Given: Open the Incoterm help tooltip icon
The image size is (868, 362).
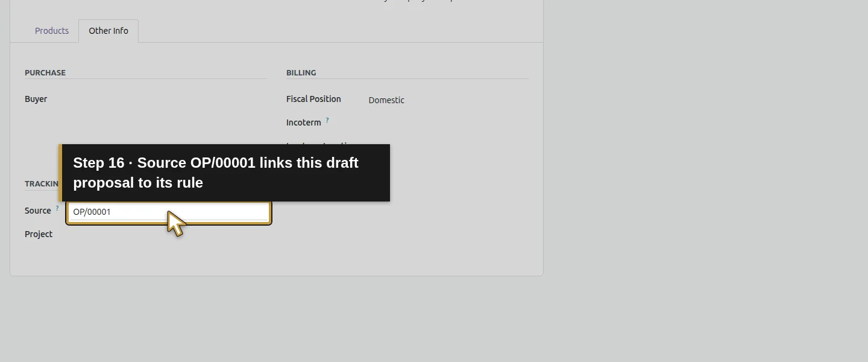Looking at the screenshot, I should point(327,120).
